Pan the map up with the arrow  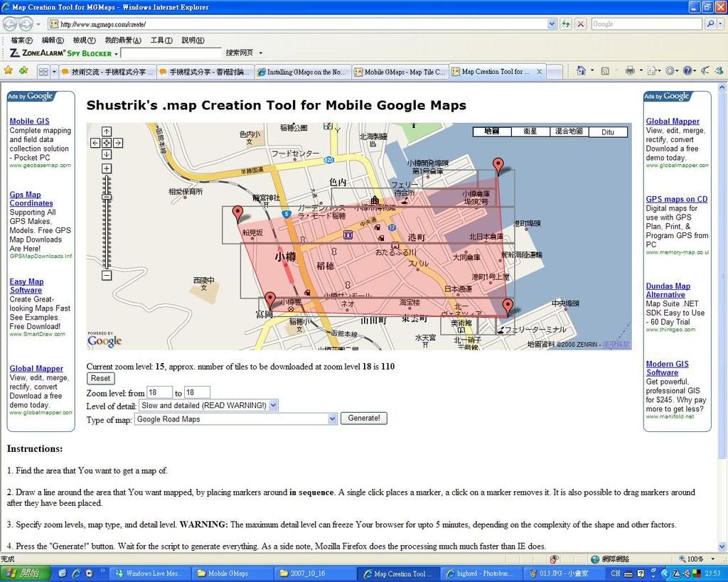point(107,131)
